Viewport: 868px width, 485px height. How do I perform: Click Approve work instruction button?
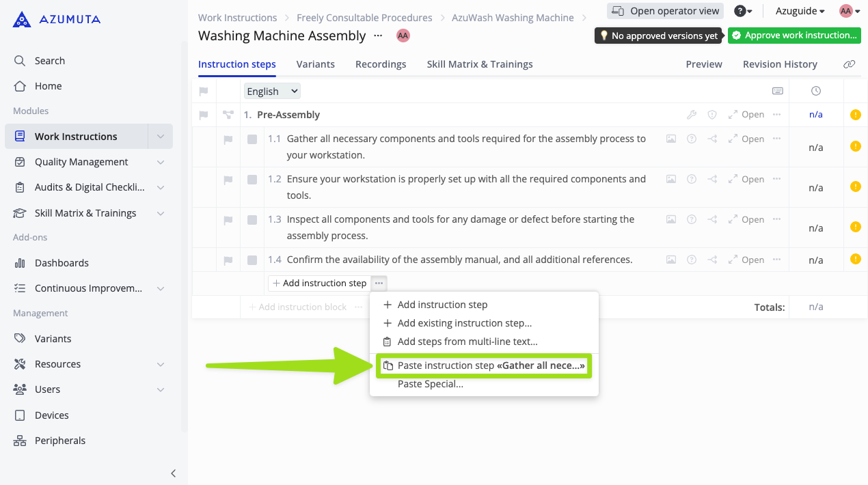click(794, 36)
